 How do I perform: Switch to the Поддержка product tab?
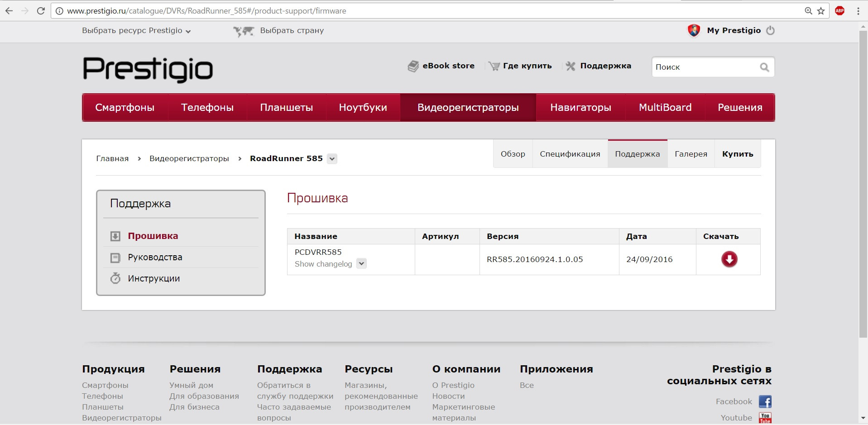pos(638,154)
